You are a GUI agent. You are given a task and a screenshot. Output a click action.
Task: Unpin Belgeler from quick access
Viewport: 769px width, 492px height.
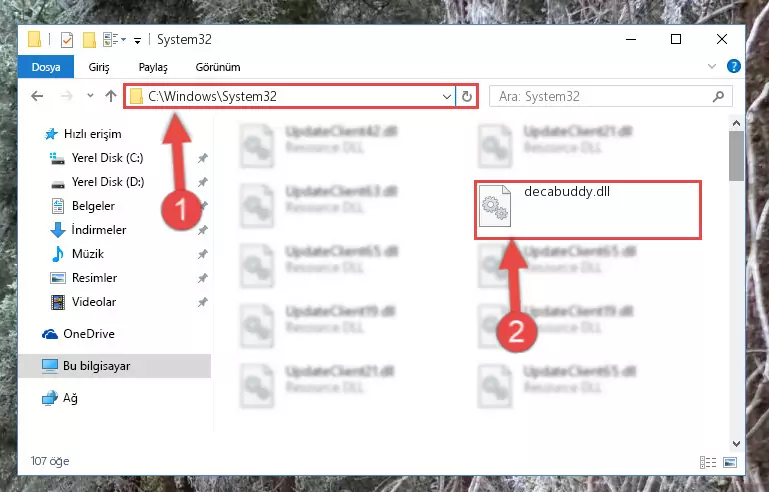204,206
